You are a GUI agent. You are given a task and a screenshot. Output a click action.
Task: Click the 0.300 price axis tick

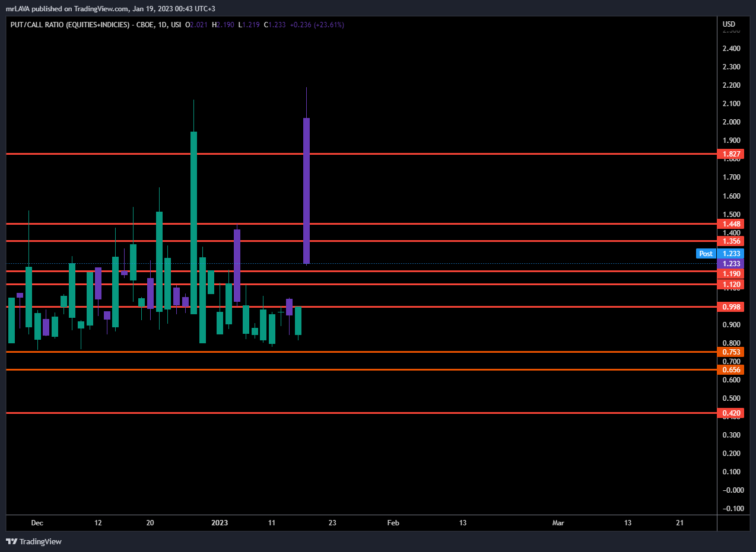click(x=732, y=435)
